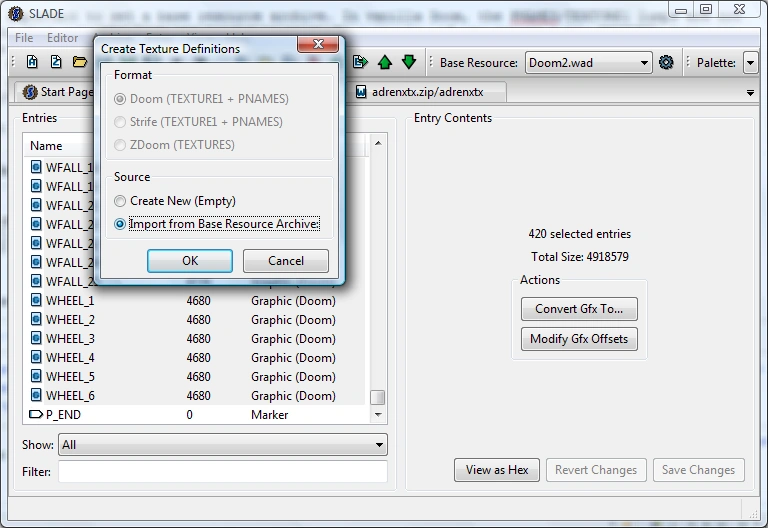The image size is (768, 528).
Task: Click the WHEEL_2 graphic entry icon
Action: pos(36,319)
